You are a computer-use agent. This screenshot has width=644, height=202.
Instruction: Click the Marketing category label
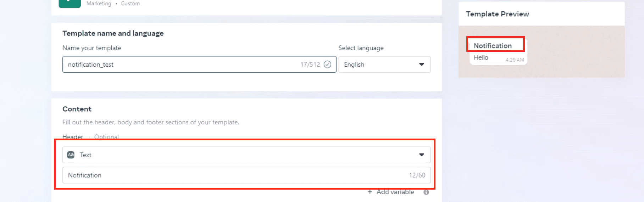(x=99, y=4)
